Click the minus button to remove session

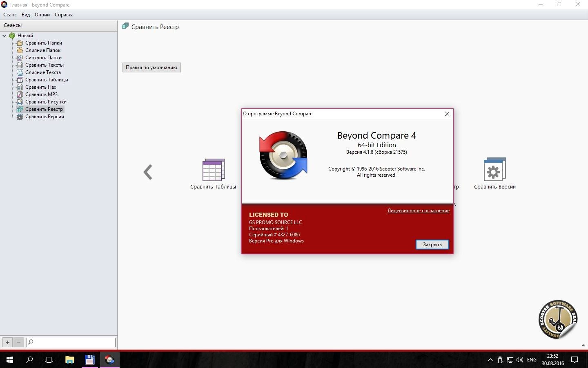pyautogui.click(x=18, y=342)
